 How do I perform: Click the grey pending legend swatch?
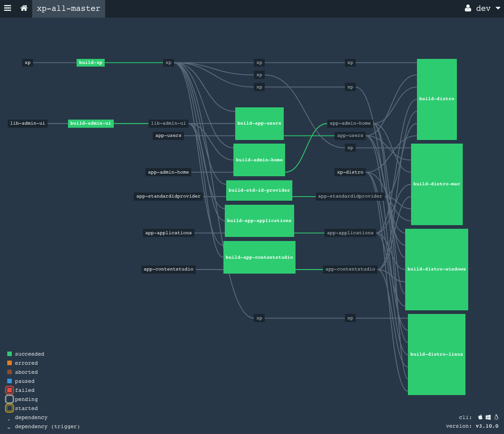tap(10, 399)
